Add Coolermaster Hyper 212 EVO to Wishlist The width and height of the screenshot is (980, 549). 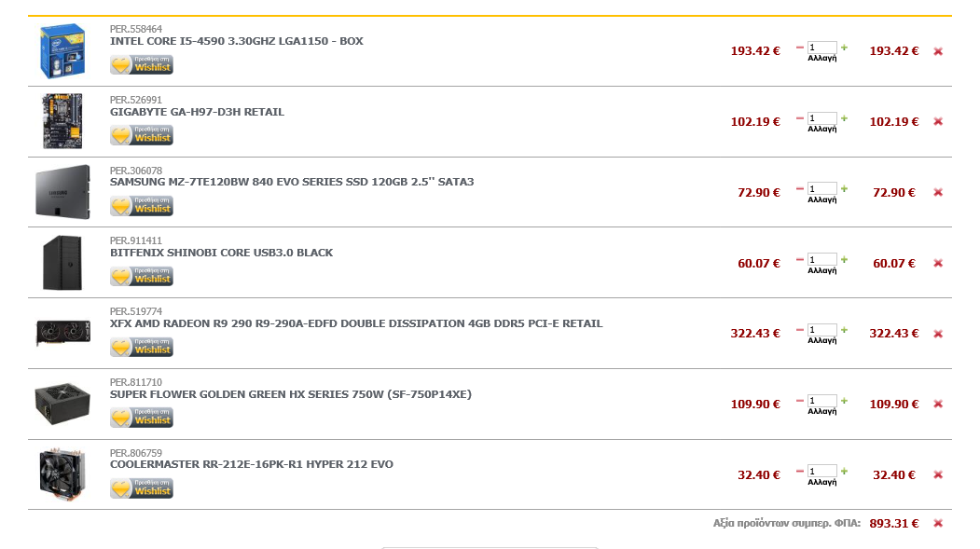coord(141,488)
